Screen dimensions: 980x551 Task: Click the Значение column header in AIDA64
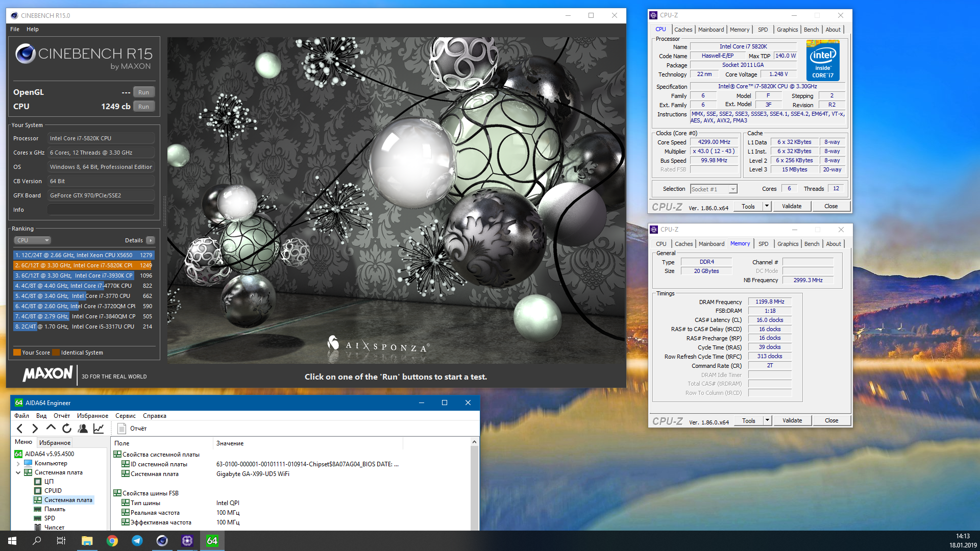click(x=308, y=443)
